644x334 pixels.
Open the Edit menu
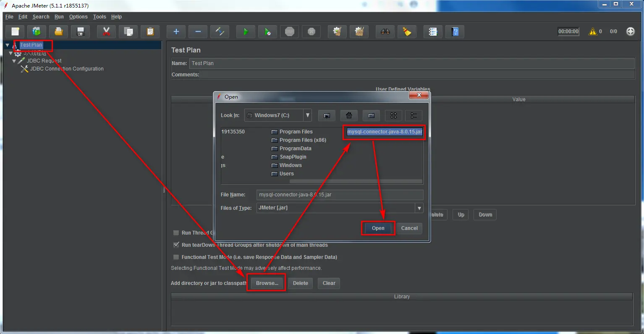pos(23,17)
